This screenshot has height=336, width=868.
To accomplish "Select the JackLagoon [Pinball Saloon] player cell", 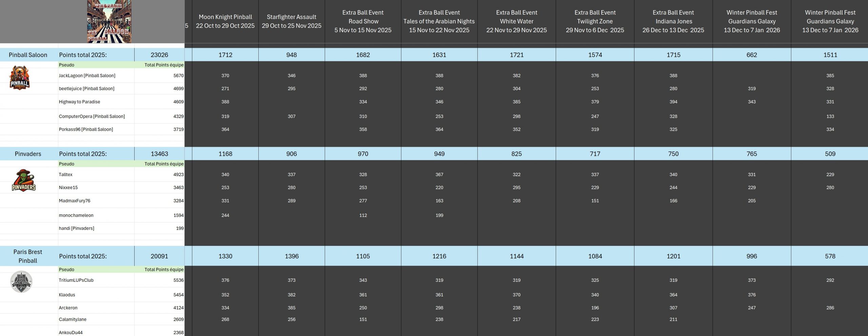I will pos(87,76).
